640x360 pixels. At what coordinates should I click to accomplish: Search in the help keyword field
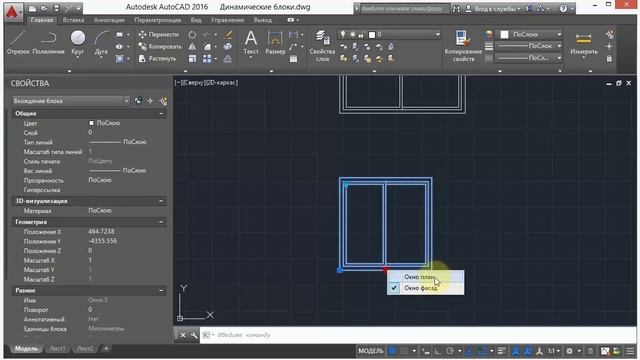pos(404,8)
